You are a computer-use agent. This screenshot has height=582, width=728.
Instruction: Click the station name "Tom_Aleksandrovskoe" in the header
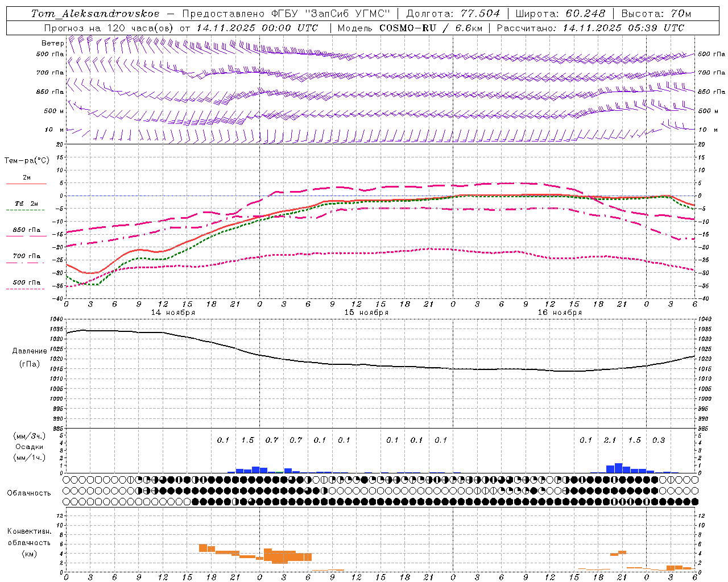coord(96,14)
